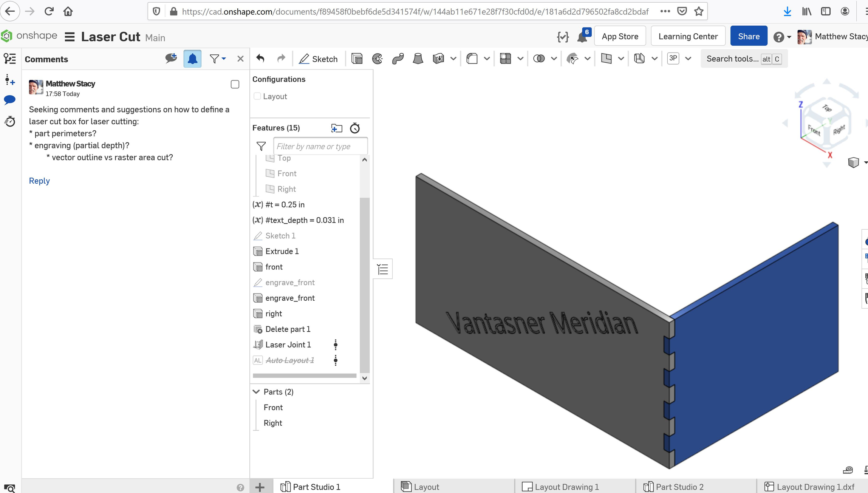Click Reply under the comment

point(39,181)
